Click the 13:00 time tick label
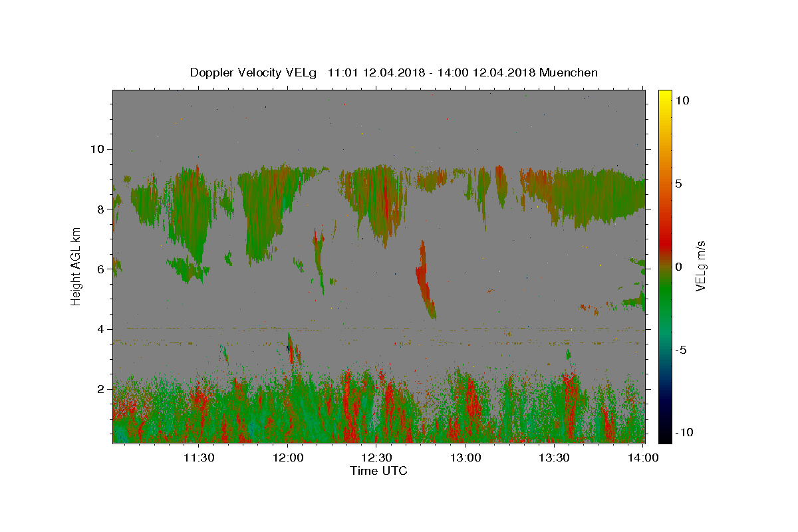 point(465,458)
